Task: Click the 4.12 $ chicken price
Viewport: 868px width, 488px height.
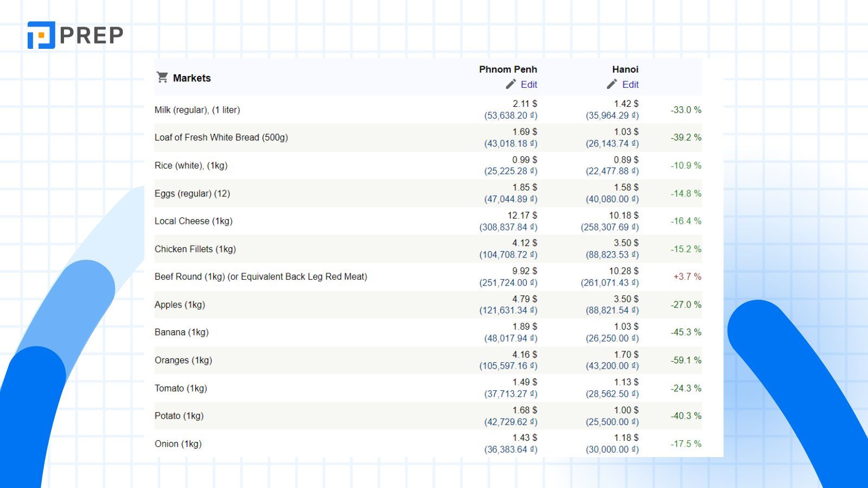Action: tap(525, 243)
